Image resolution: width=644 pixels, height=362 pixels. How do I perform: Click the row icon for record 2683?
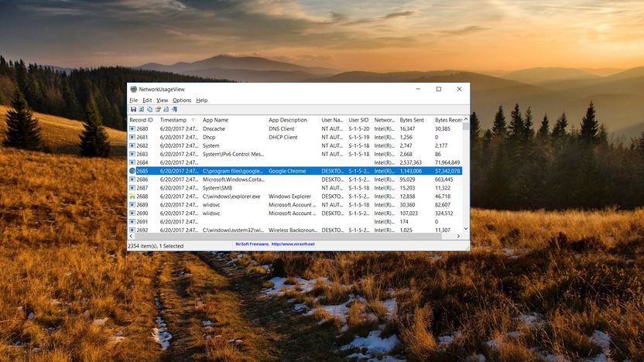pos(132,154)
